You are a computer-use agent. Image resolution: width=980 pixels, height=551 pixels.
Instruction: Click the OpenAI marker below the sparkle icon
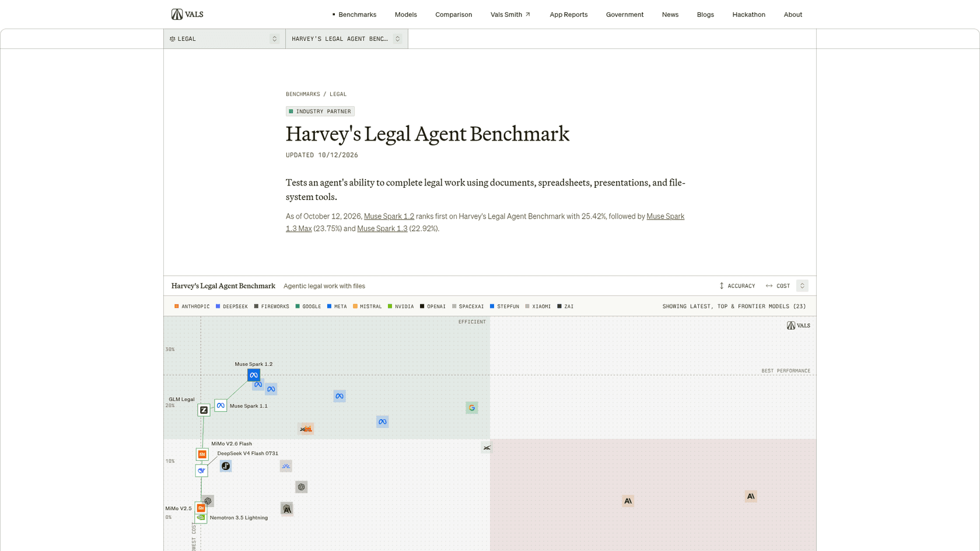click(x=301, y=487)
